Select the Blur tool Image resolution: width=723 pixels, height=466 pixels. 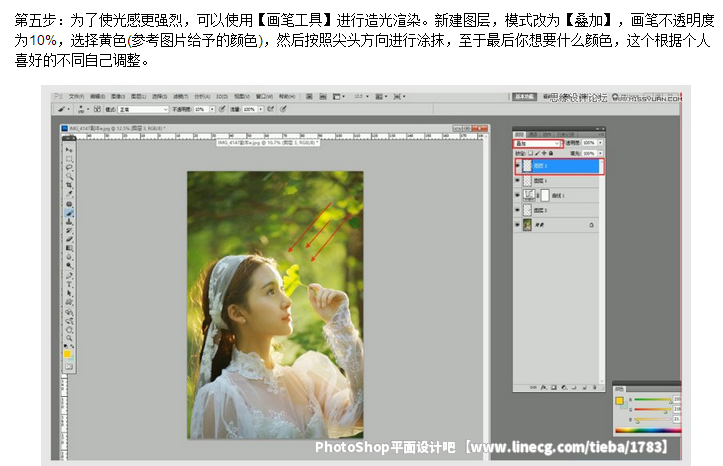[x=69, y=257]
